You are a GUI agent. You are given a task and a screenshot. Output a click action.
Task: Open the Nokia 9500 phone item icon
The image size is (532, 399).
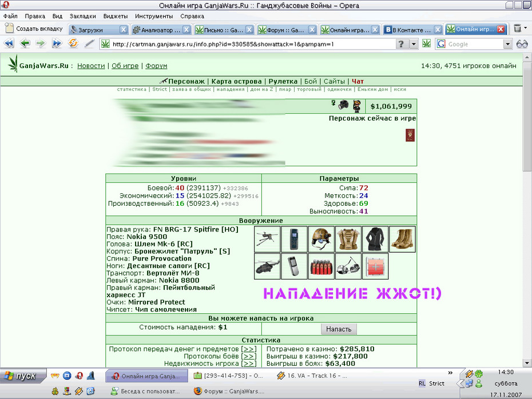(294, 239)
